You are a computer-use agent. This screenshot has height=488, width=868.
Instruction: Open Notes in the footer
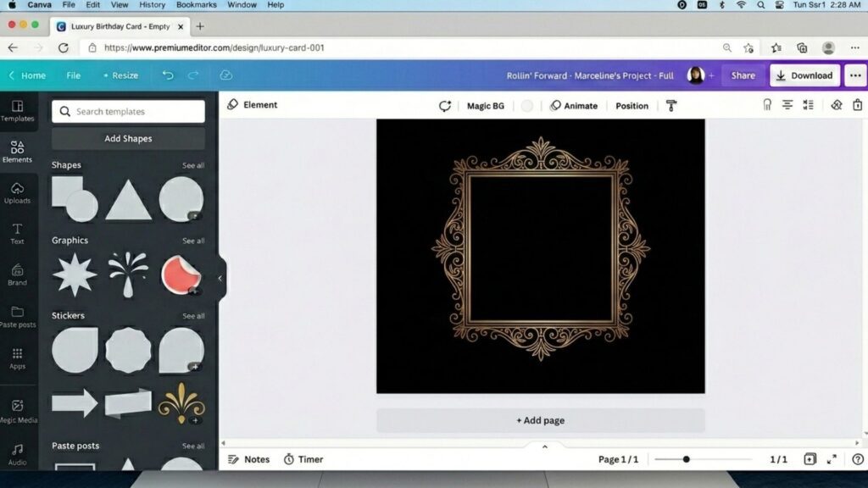point(249,459)
